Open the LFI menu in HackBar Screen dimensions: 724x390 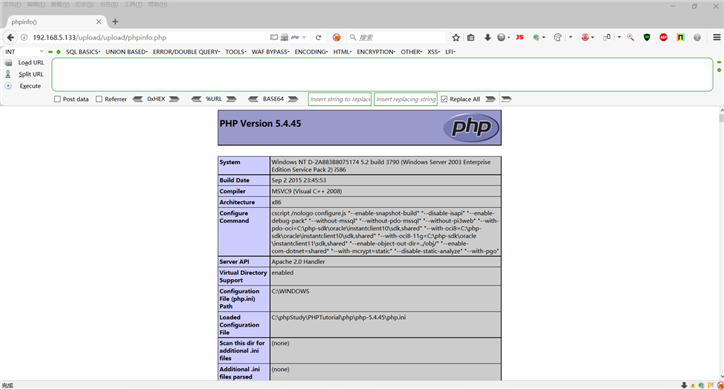(x=450, y=52)
